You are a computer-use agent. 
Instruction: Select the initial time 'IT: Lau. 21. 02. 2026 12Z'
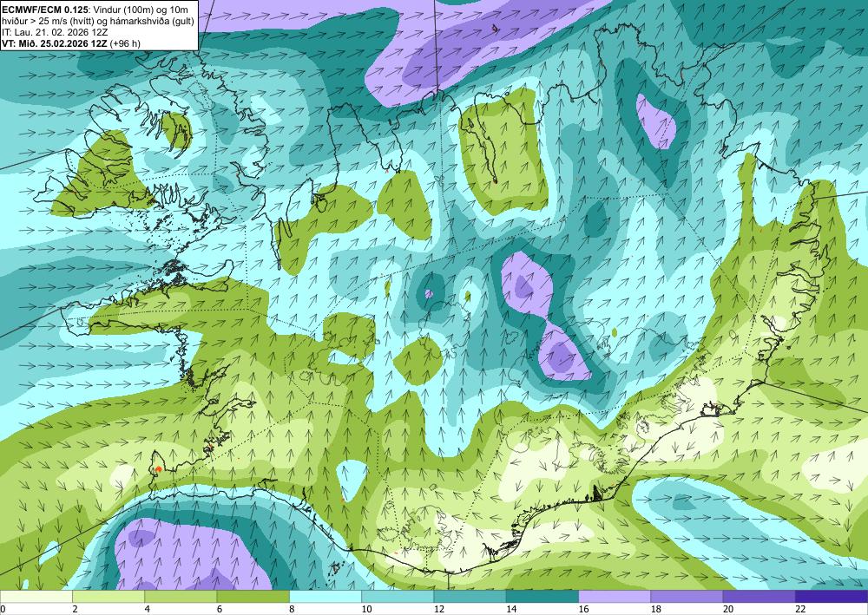(x=55, y=32)
